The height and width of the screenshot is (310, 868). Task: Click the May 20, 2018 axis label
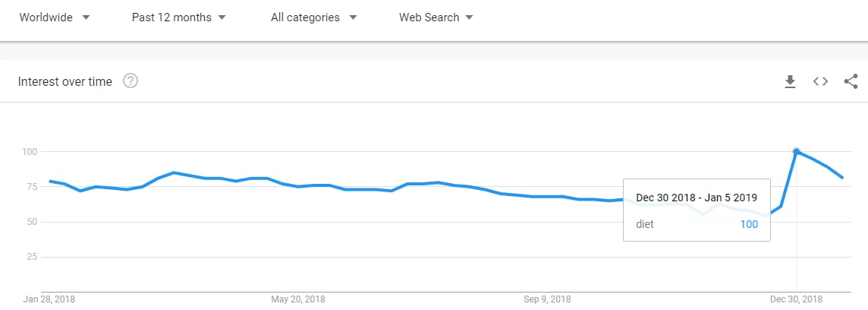[x=298, y=299]
